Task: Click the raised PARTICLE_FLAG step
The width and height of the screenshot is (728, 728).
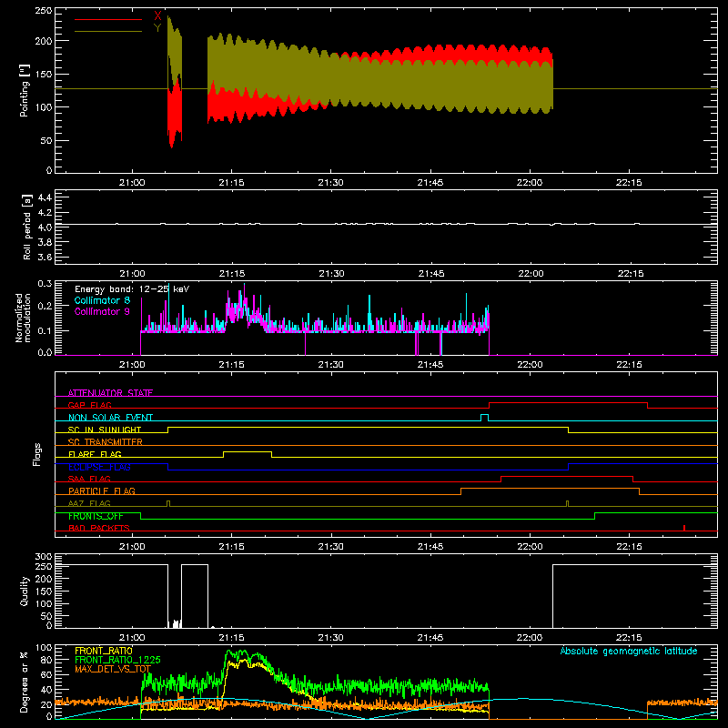Action: 551,489
